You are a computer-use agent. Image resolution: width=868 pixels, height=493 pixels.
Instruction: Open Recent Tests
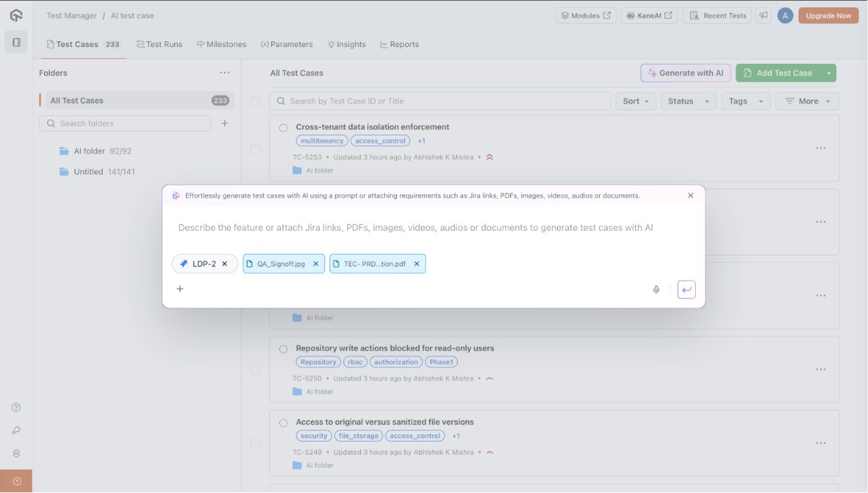pos(718,15)
